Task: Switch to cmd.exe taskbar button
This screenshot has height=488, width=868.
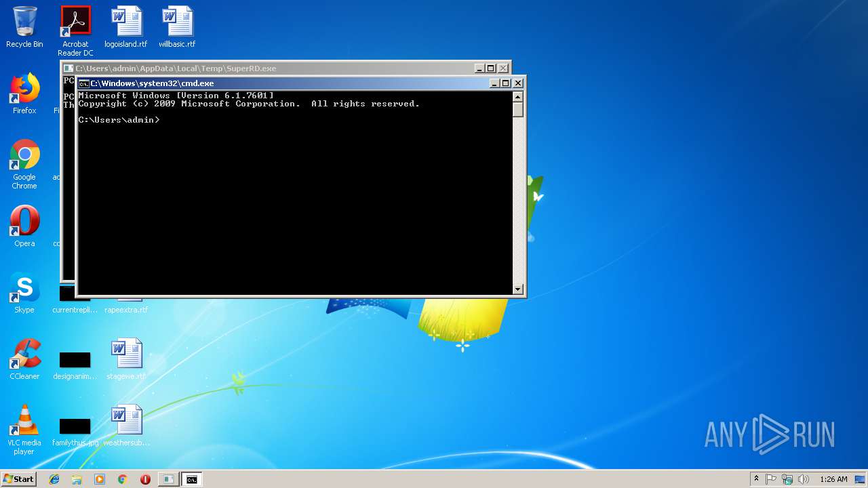Action: (x=192, y=479)
